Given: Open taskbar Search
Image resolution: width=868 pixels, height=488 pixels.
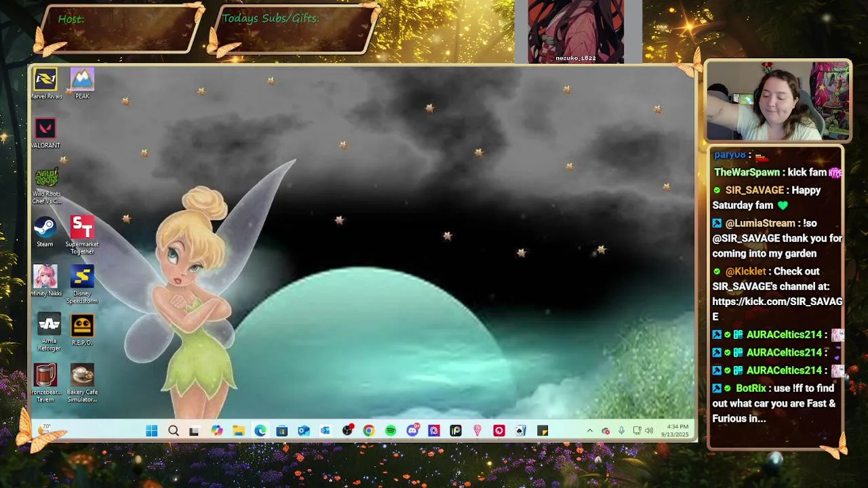Looking at the screenshot, I should click(x=174, y=431).
